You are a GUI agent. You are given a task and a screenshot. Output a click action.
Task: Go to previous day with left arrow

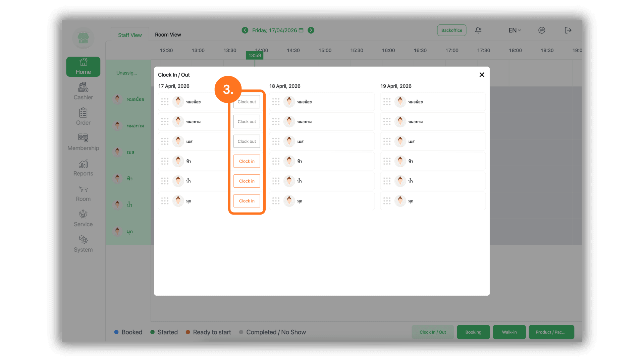(245, 30)
